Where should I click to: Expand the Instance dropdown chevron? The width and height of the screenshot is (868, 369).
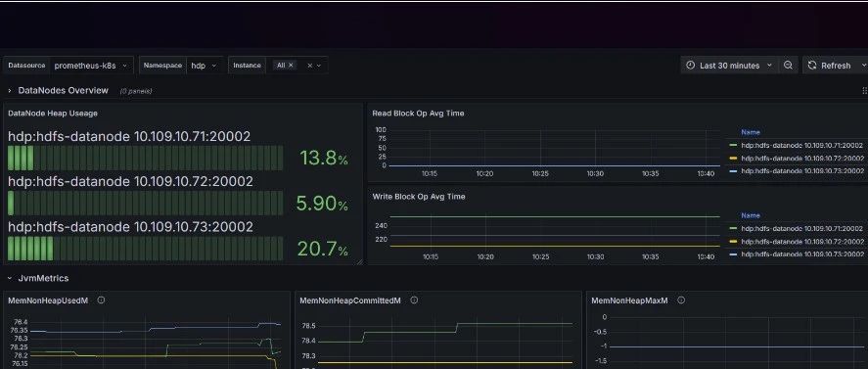coord(319,66)
